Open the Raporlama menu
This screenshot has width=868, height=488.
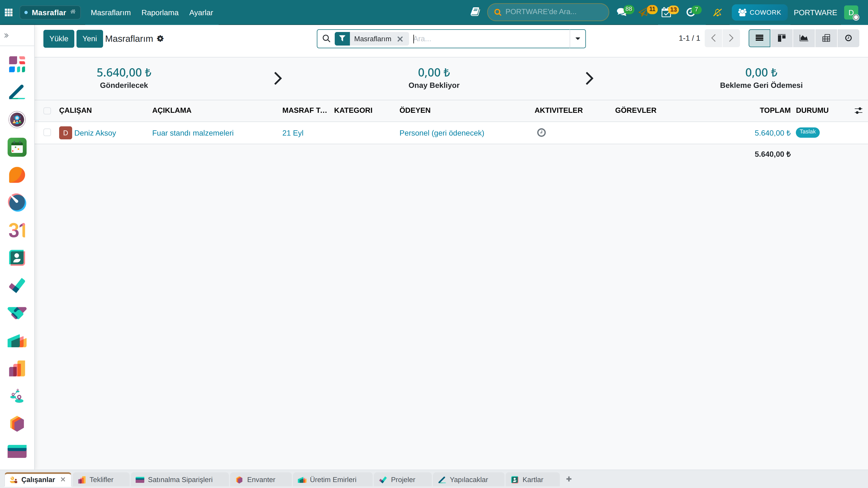pyautogui.click(x=160, y=12)
